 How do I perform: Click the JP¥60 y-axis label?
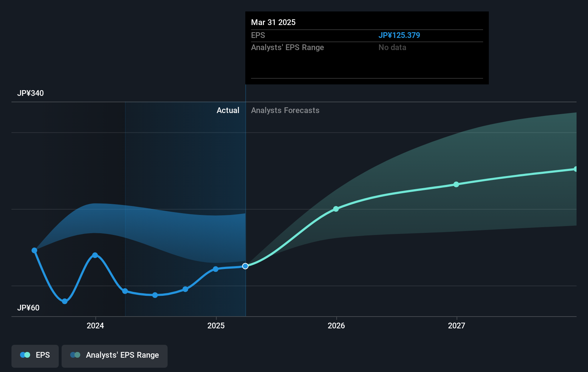[28, 308]
